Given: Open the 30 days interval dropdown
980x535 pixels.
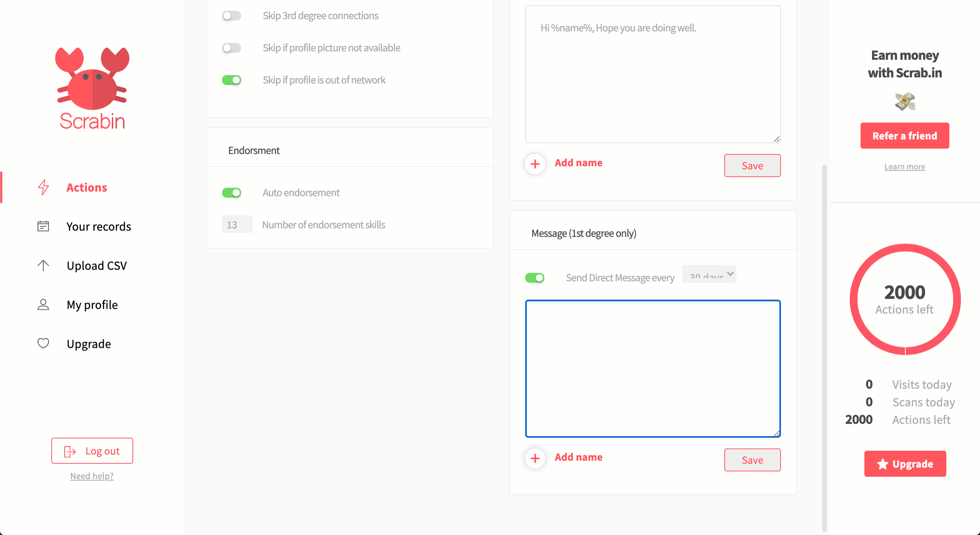Looking at the screenshot, I should pyautogui.click(x=709, y=274).
